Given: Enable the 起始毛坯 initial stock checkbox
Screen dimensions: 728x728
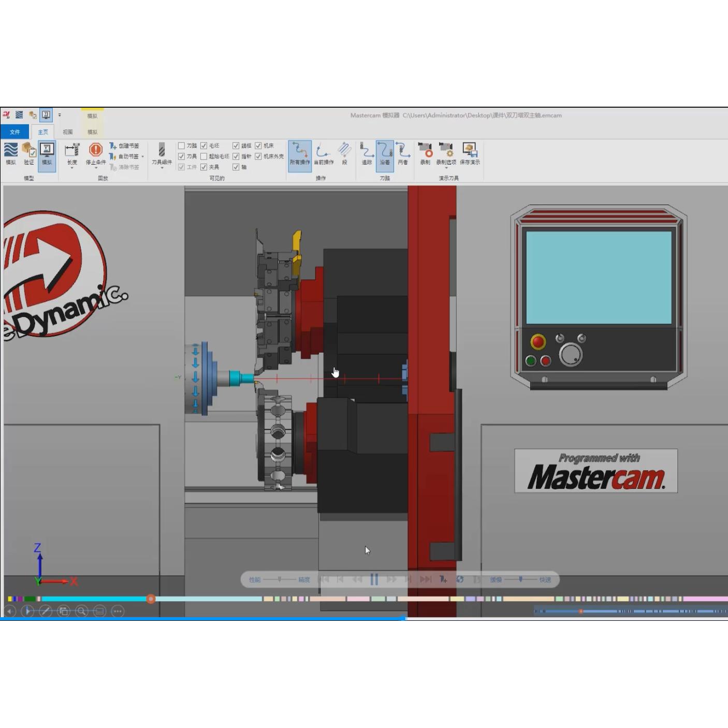Looking at the screenshot, I should coord(203,156).
